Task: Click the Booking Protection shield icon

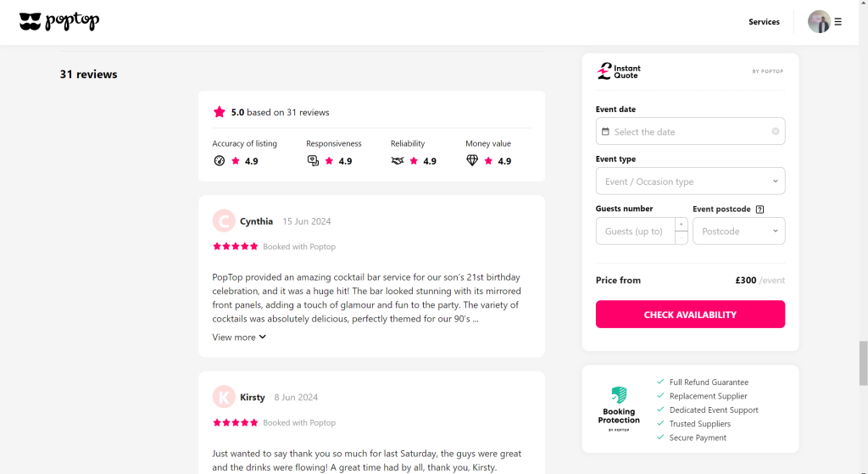Action: tap(619, 395)
